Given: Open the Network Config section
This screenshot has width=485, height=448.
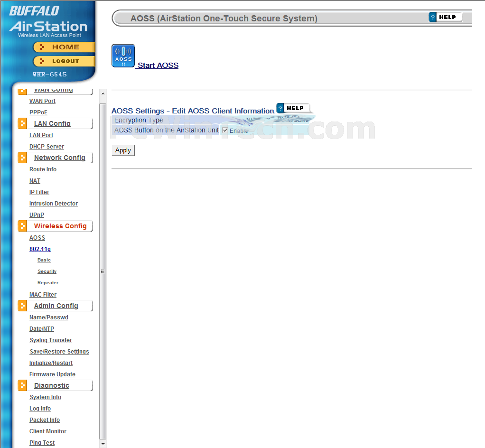Looking at the screenshot, I should point(60,158).
